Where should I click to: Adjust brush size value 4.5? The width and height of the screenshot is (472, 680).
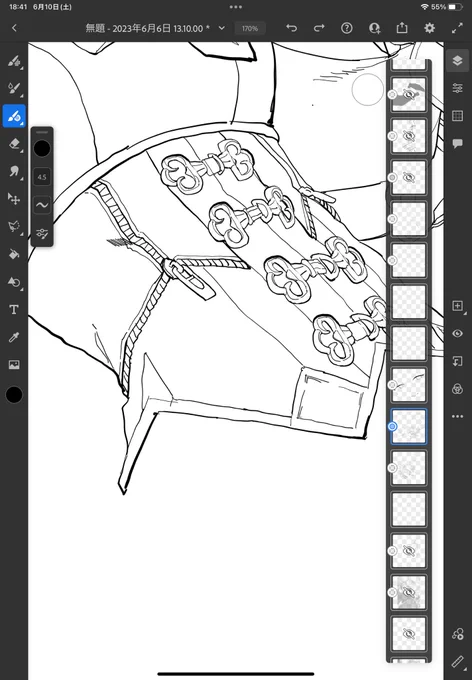coord(42,177)
